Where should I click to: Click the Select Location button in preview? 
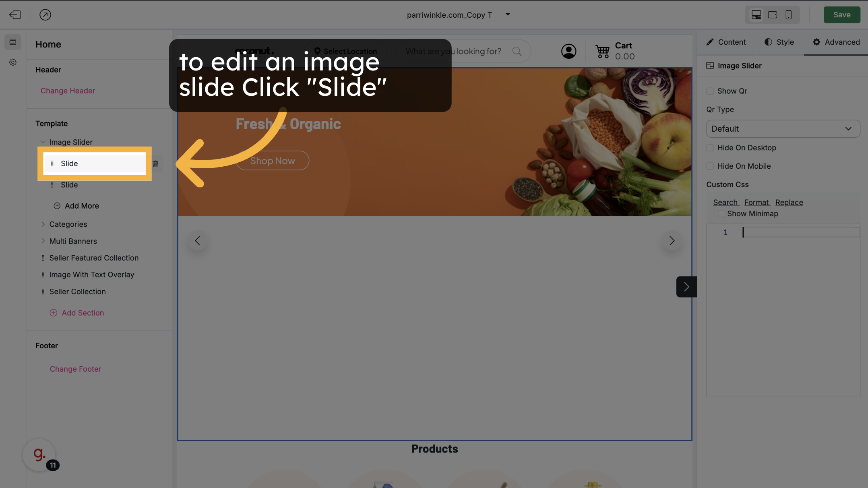[x=345, y=51]
